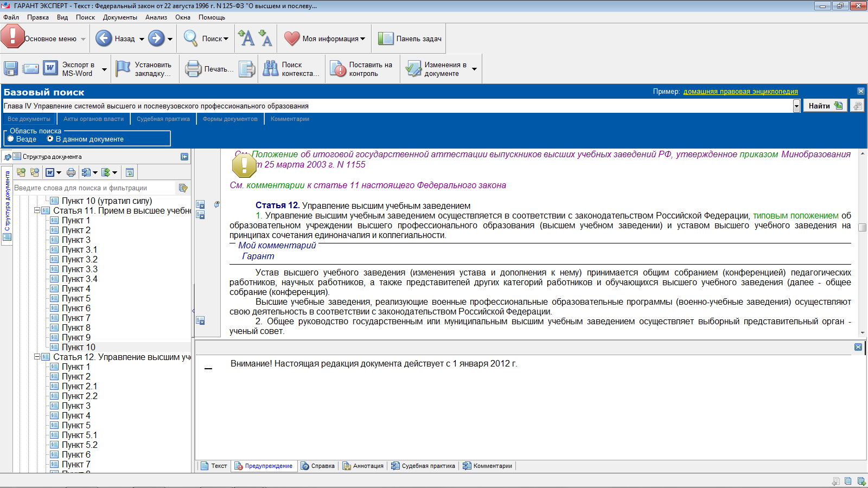The height and width of the screenshot is (488, 868).
Task: Open the Правка menu
Action: coord(38,17)
